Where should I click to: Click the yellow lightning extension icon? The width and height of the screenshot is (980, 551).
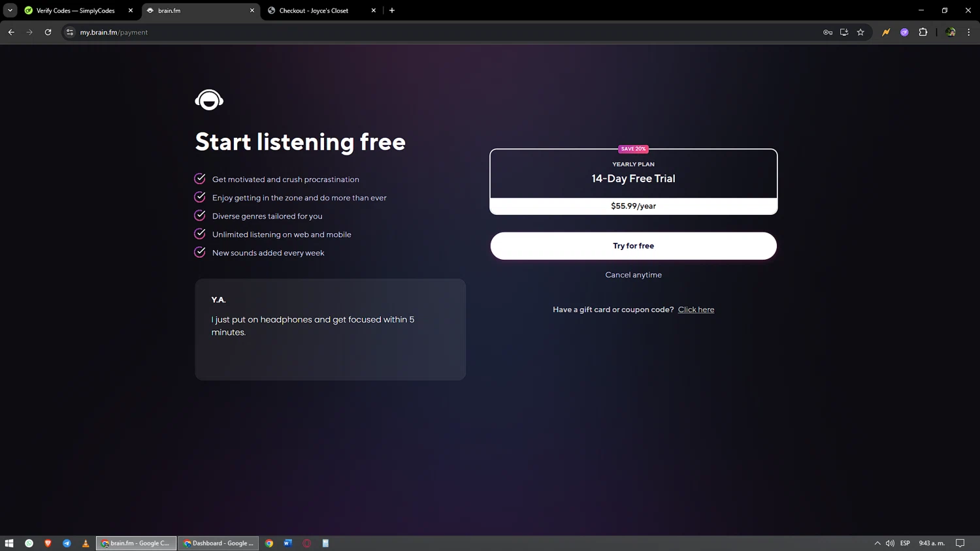(886, 32)
